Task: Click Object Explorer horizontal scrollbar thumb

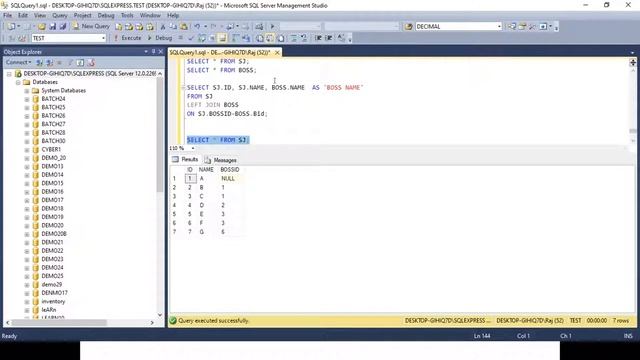Action: (x=59, y=322)
